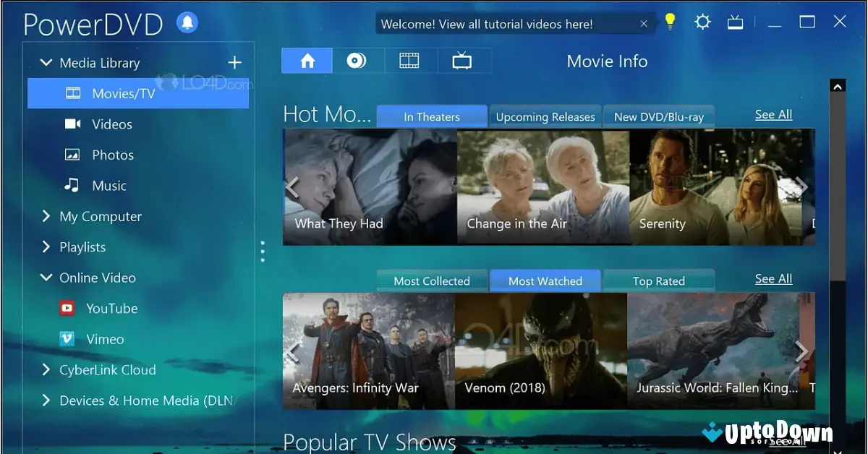Switch to the In Theaters filter
The width and height of the screenshot is (868, 454).
point(431,116)
